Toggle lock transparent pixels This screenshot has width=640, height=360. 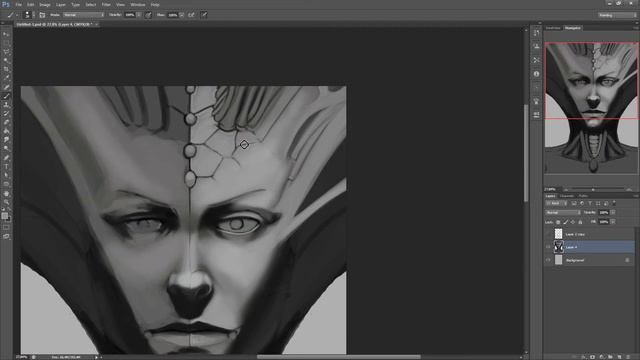pos(558,222)
